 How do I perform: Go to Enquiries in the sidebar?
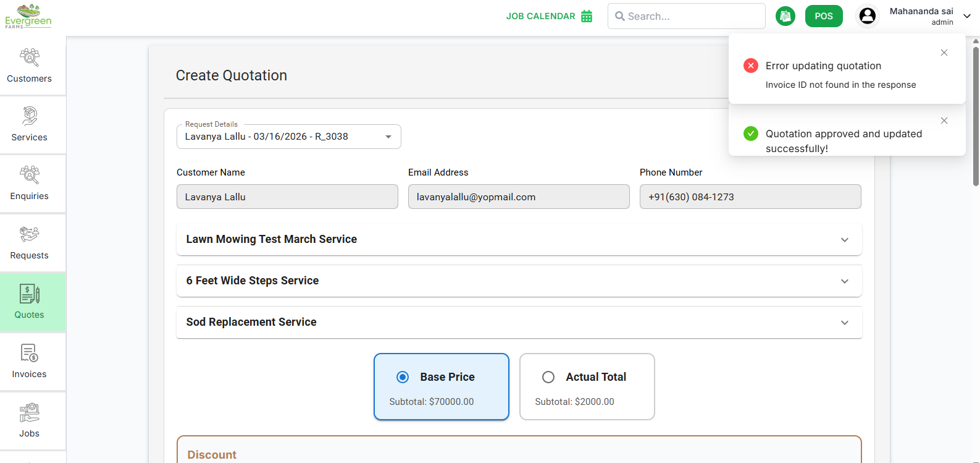click(x=29, y=183)
